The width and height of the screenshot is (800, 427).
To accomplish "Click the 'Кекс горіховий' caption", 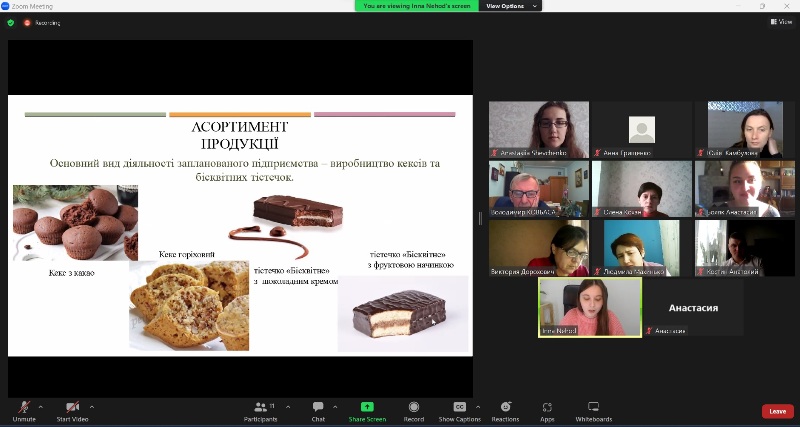I will [x=187, y=254].
